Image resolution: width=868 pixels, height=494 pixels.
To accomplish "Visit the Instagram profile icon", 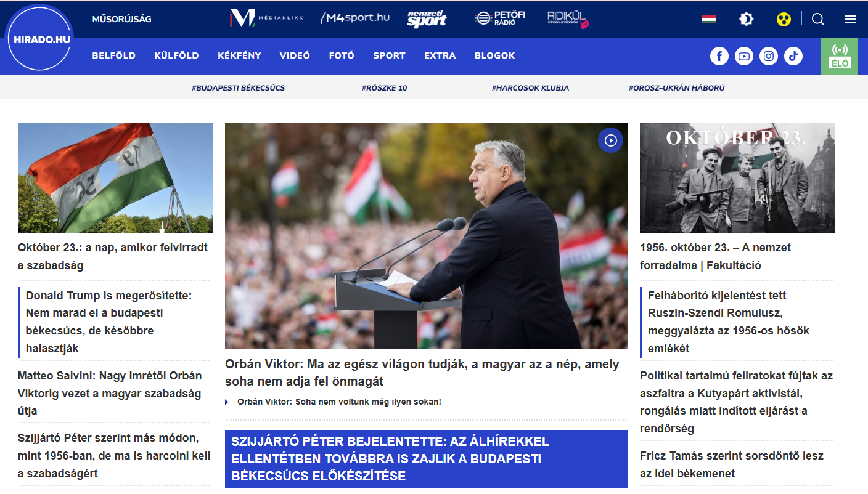I will coord(769,56).
